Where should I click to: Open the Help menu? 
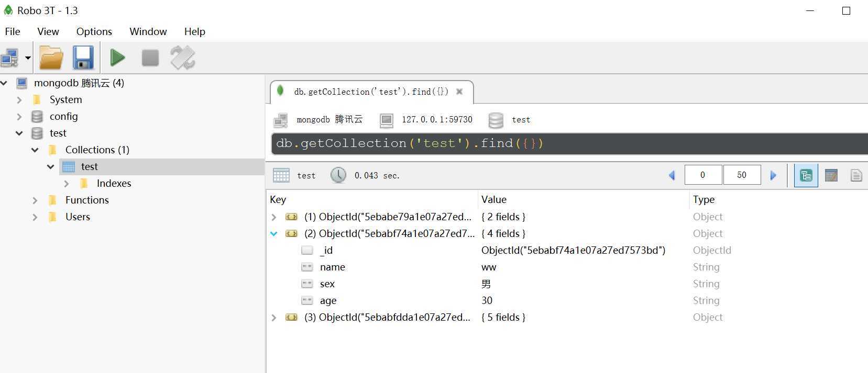click(x=195, y=31)
